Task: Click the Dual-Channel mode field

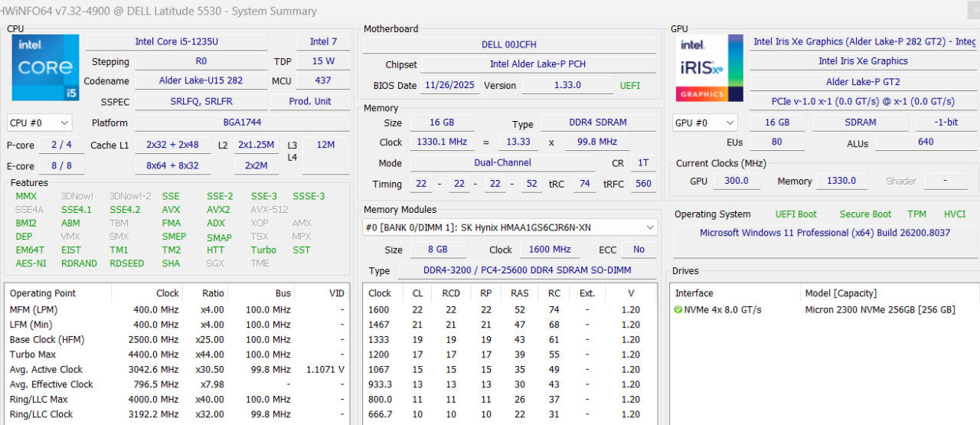Action: click(x=502, y=163)
